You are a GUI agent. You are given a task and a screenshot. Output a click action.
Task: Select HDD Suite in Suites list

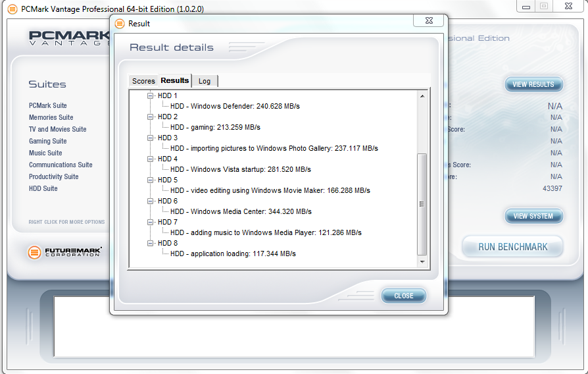tap(43, 188)
